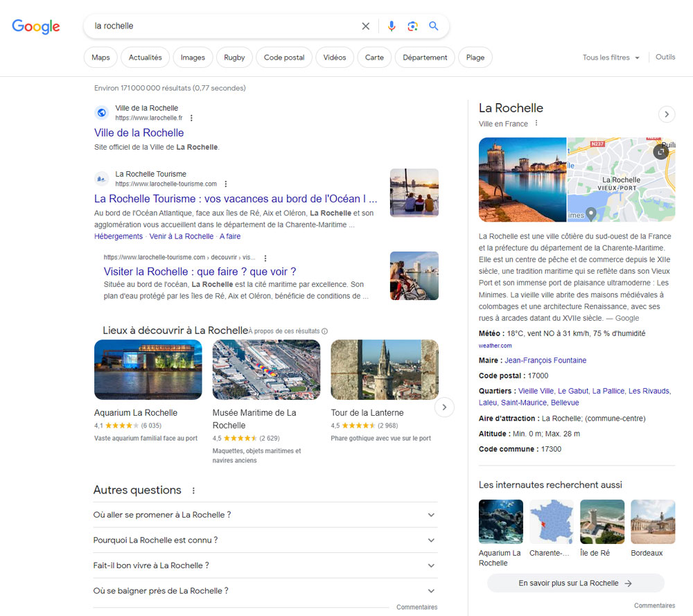This screenshot has height=616, width=693.
Task: Expand 'Où se baigner près de La Rochelle ?'
Action: tap(265, 591)
